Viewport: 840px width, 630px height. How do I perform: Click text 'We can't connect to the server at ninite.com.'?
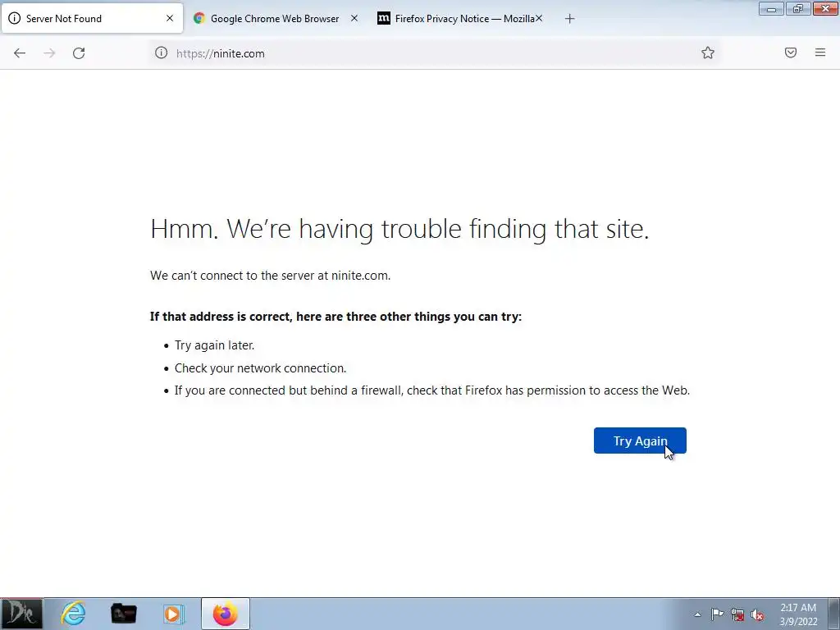click(270, 276)
